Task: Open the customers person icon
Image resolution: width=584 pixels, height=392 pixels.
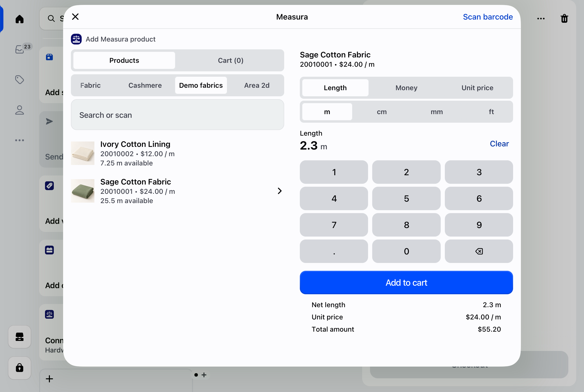Action: coord(20,110)
